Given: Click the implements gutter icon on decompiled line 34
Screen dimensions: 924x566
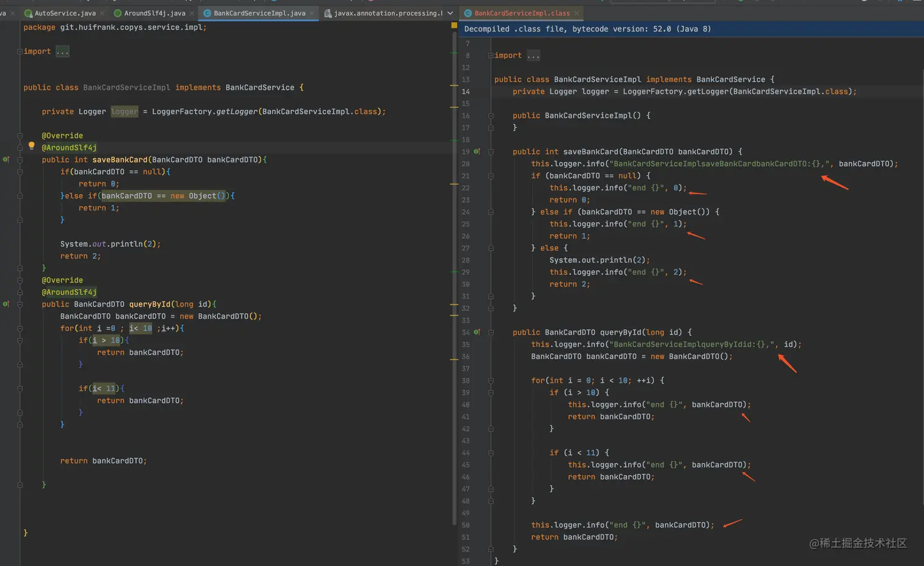Looking at the screenshot, I should tap(477, 332).
